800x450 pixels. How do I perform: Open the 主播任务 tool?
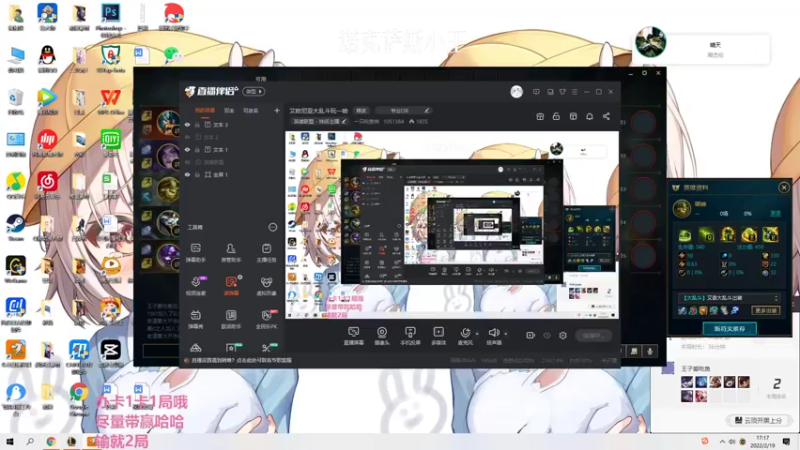point(266,252)
